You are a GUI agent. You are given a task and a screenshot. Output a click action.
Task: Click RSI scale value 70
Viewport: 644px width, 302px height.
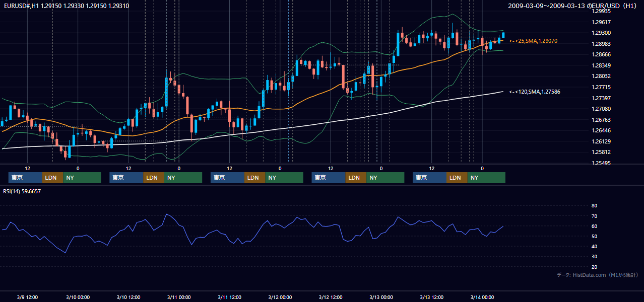(594, 216)
